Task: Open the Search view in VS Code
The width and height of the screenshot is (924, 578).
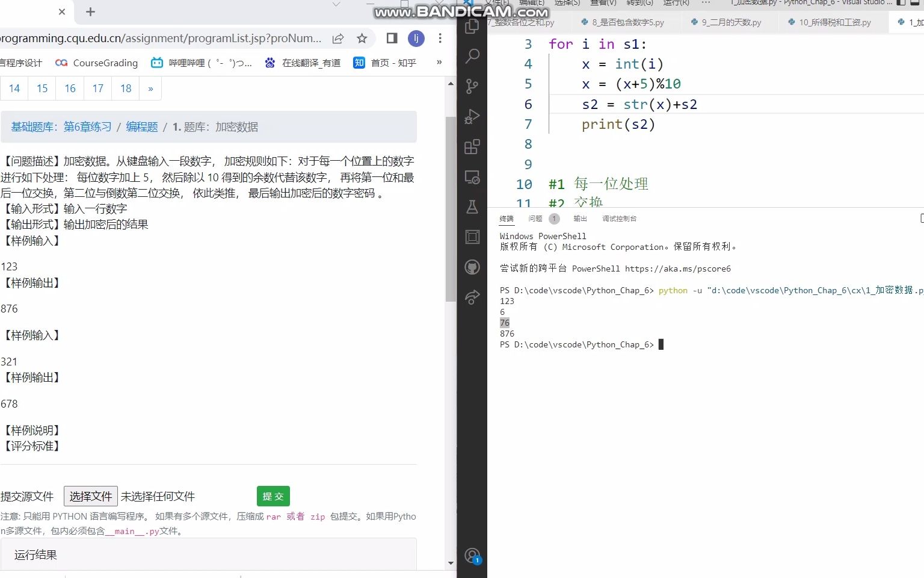Action: [x=472, y=57]
